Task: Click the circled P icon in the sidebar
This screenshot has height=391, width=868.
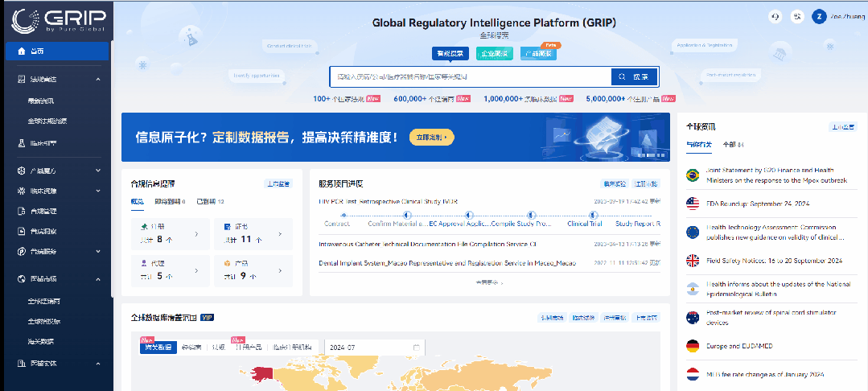Action: coord(22,252)
